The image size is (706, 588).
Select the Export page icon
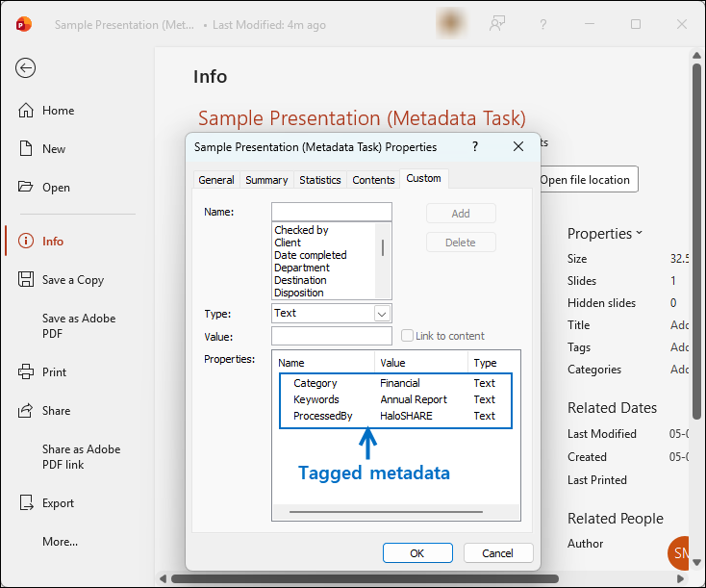(26, 503)
